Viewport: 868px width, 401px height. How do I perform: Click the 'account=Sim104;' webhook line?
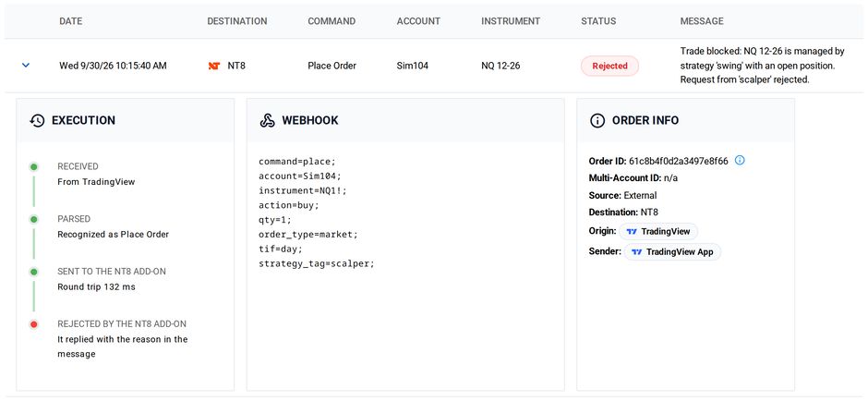pos(300,176)
